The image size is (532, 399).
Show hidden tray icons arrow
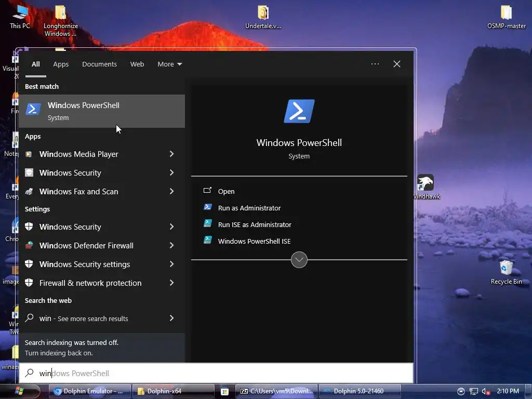tap(461, 391)
